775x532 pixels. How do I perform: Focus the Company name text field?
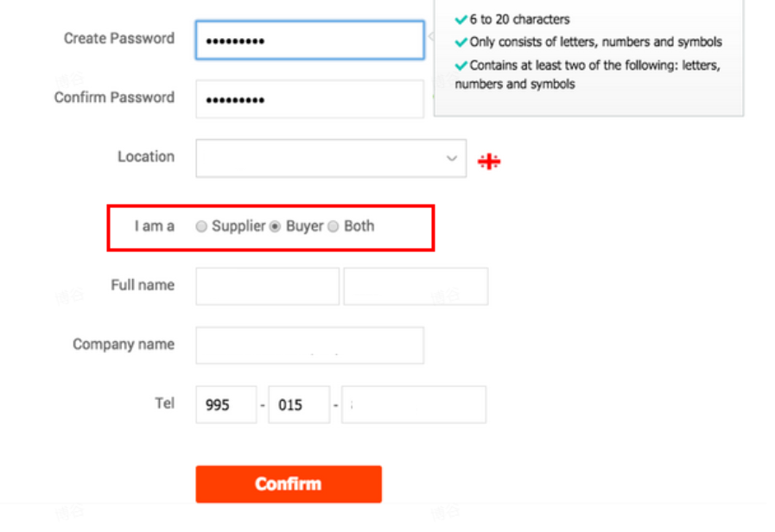pyautogui.click(x=309, y=345)
